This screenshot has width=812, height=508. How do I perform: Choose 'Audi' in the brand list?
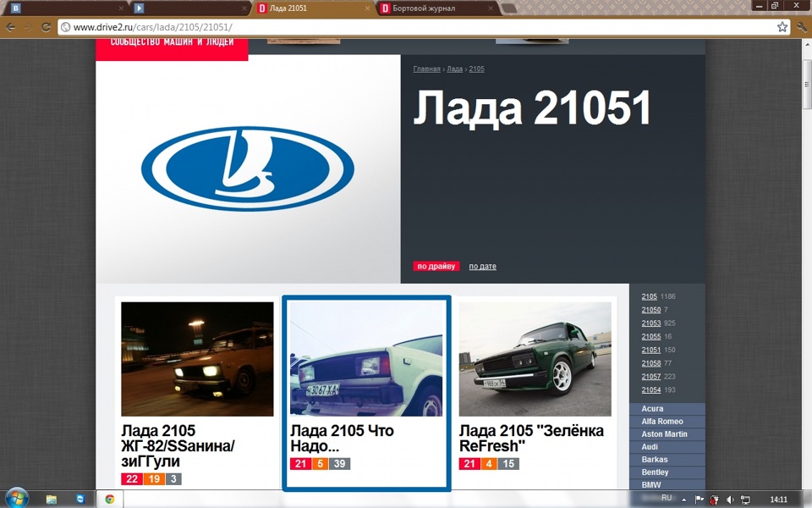[667, 447]
